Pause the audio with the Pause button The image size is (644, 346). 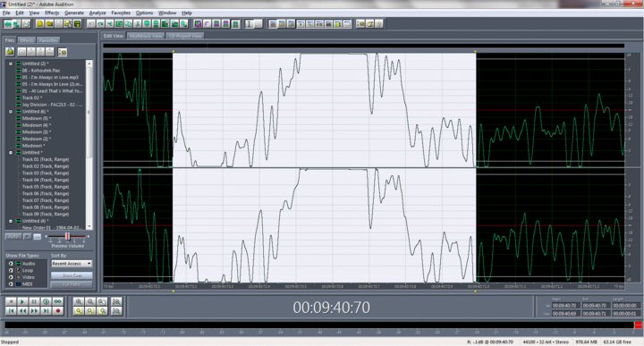pos(34,301)
